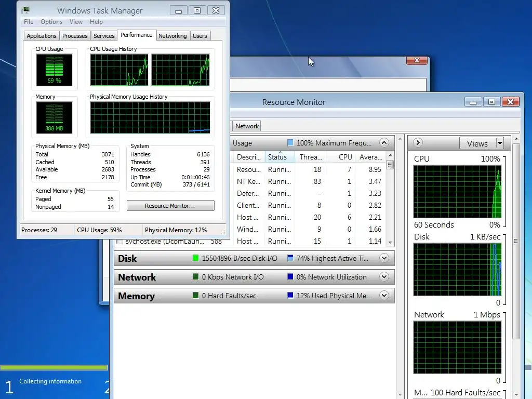Click the blue Network Utilization legend square

point(290,276)
